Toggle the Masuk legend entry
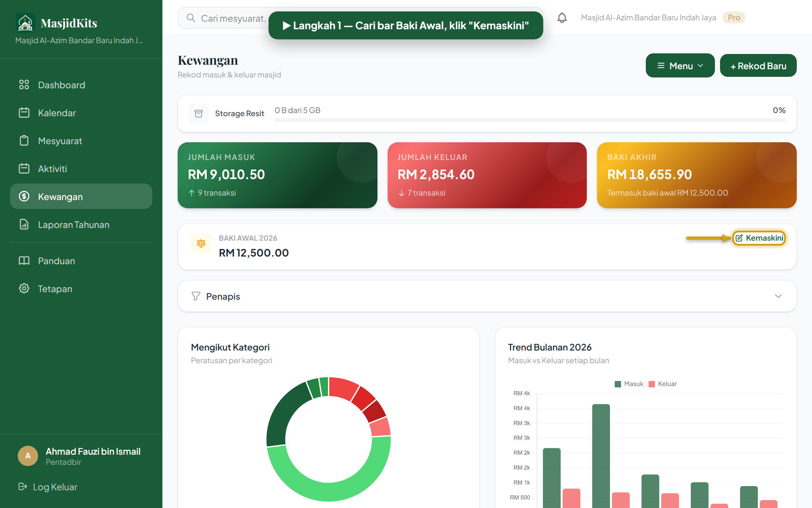 [x=628, y=384]
